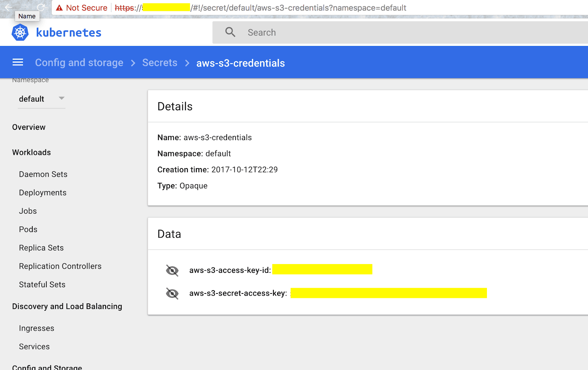Reload the page with the refresh icon

pos(40,7)
